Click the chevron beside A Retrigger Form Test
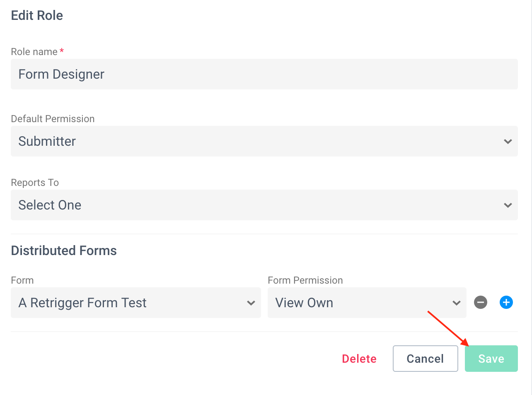The width and height of the screenshot is (532, 395). pos(251,303)
